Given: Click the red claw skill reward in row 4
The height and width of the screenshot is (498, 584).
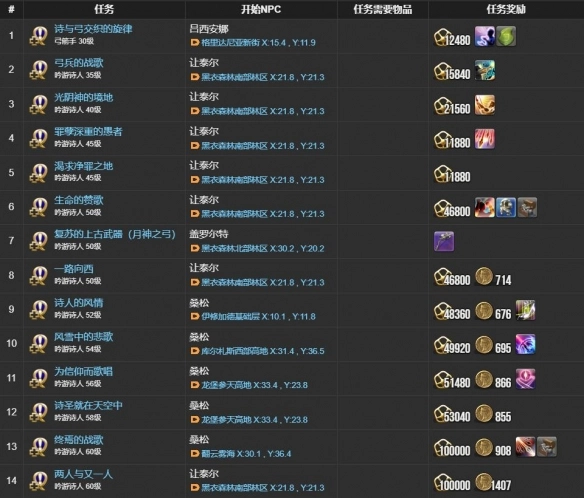Looking at the screenshot, I should tap(485, 139).
